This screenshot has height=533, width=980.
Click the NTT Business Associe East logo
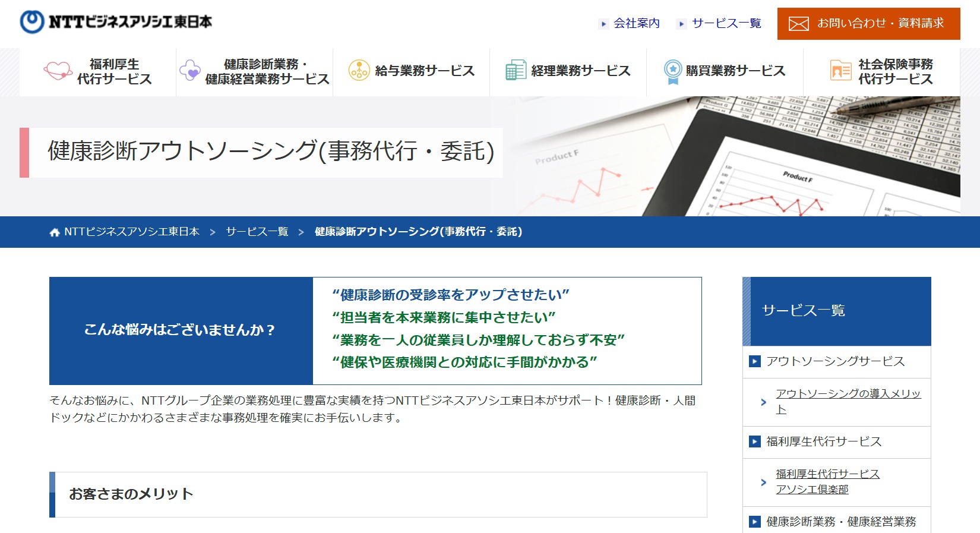click(x=116, y=22)
